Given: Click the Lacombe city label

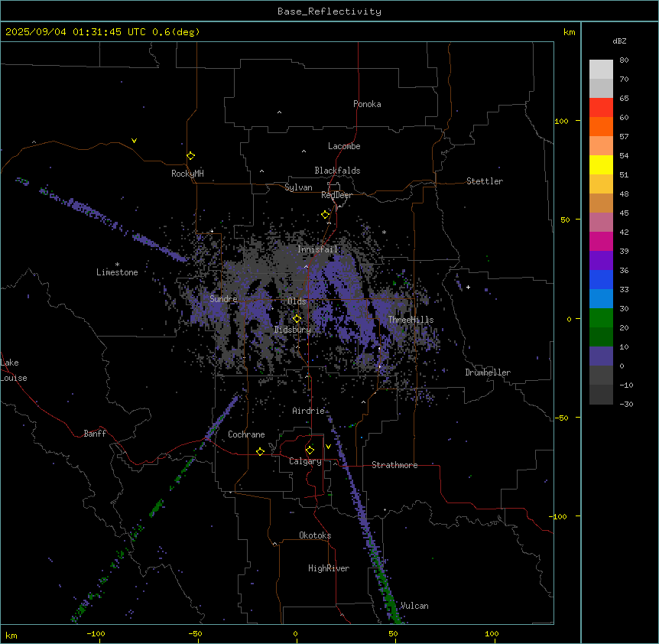Looking at the screenshot, I should coord(344,146).
